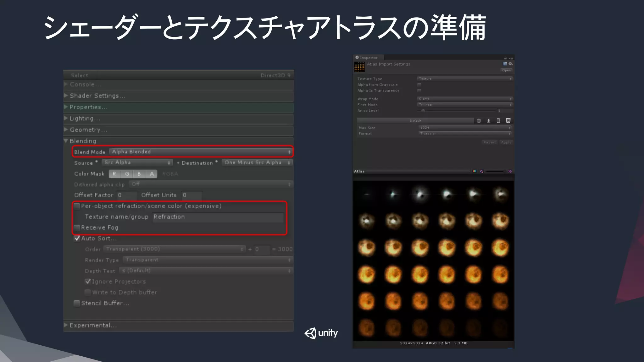
Task: Select the Web player platform override tab
Action: [479, 121]
